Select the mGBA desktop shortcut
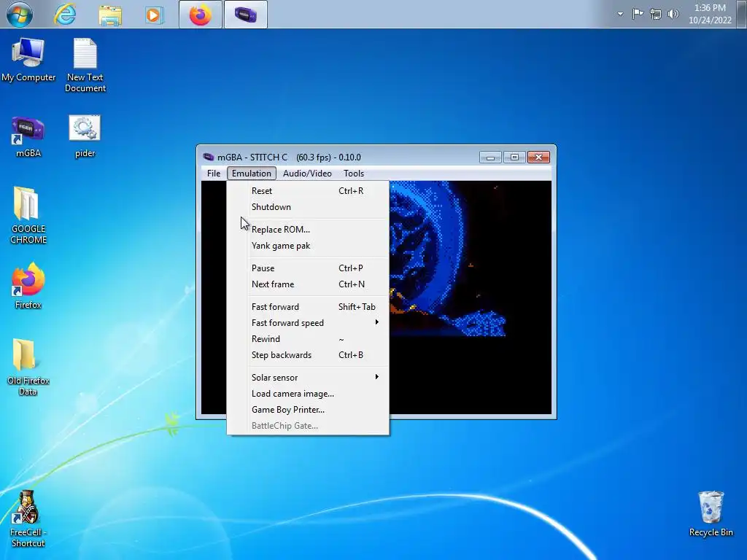747x560 pixels. (28, 136)
